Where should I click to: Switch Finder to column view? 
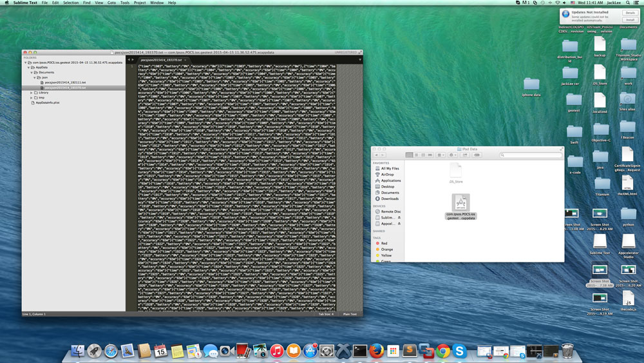tap(423, 155)
